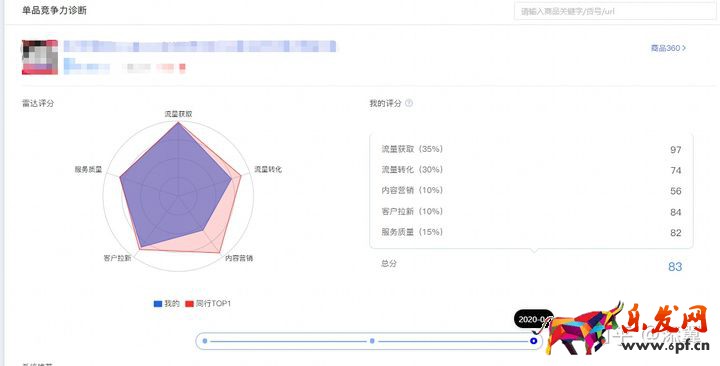Image resolution: width=720 pixels, height=366 pixels.
Task: Click the product keyword search field
Action: [x=615, y=11]
